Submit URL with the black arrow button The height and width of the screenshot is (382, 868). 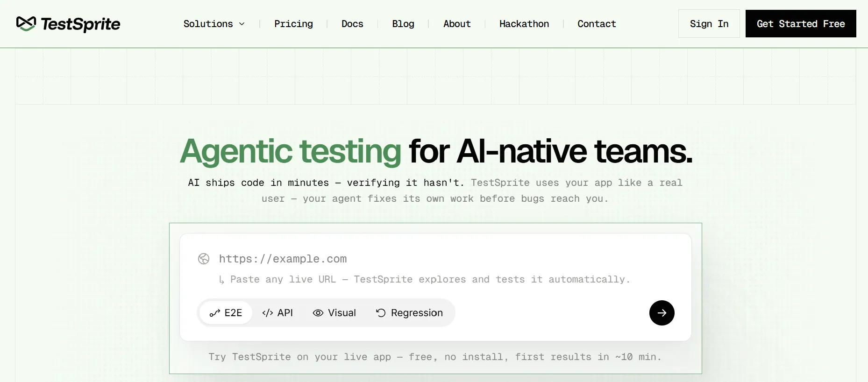click(662, 313)
